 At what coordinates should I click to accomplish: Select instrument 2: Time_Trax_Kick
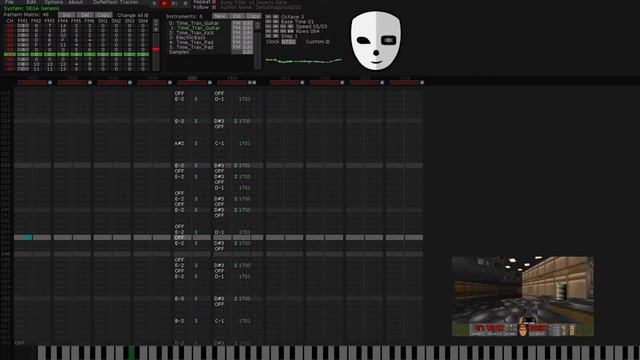192,33
